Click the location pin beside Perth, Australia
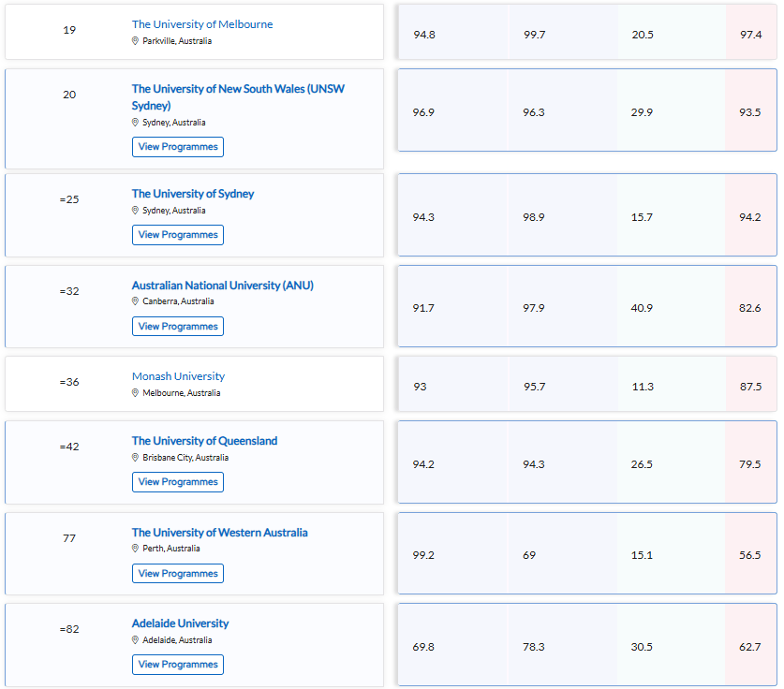 pyautogui.click(x=136, y=549)
